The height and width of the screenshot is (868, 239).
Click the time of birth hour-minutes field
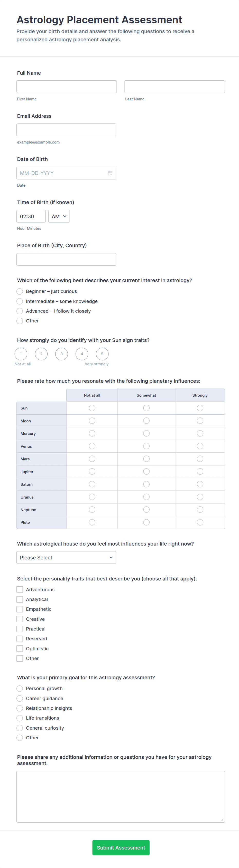point(31,216)
